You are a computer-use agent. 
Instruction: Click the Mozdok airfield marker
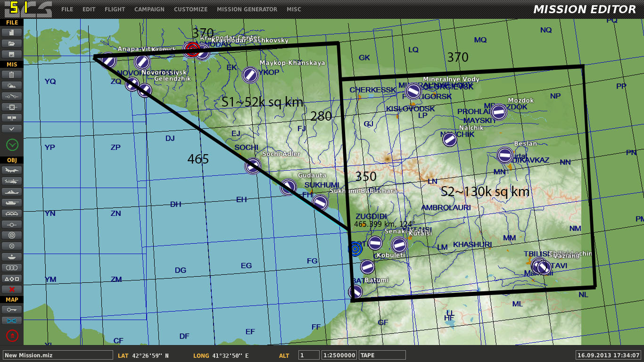pos(499,112)
